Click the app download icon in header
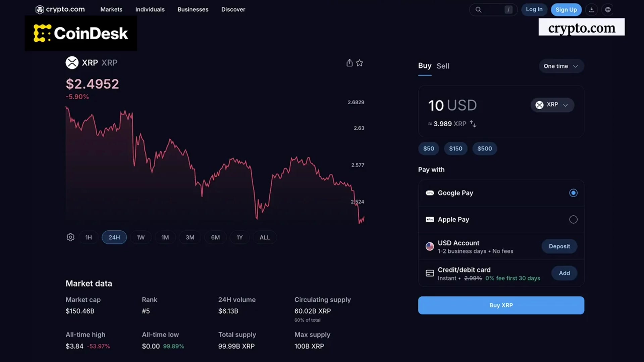 point(591,9)
